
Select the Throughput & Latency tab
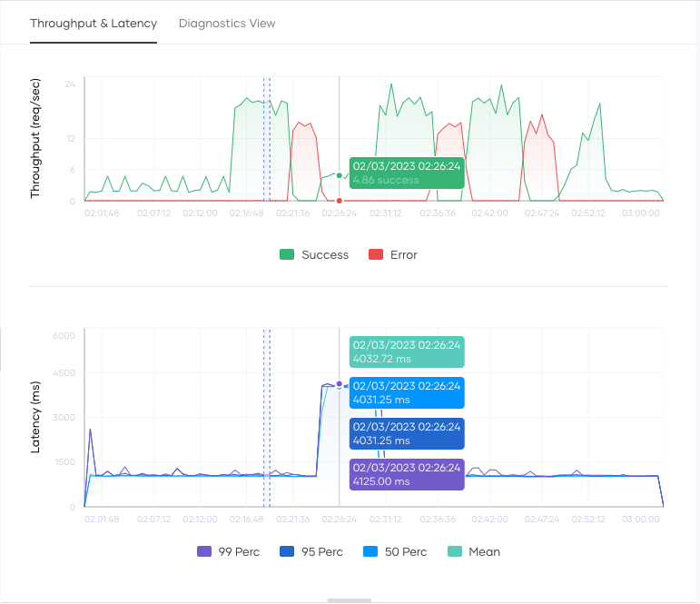[94, 23]
